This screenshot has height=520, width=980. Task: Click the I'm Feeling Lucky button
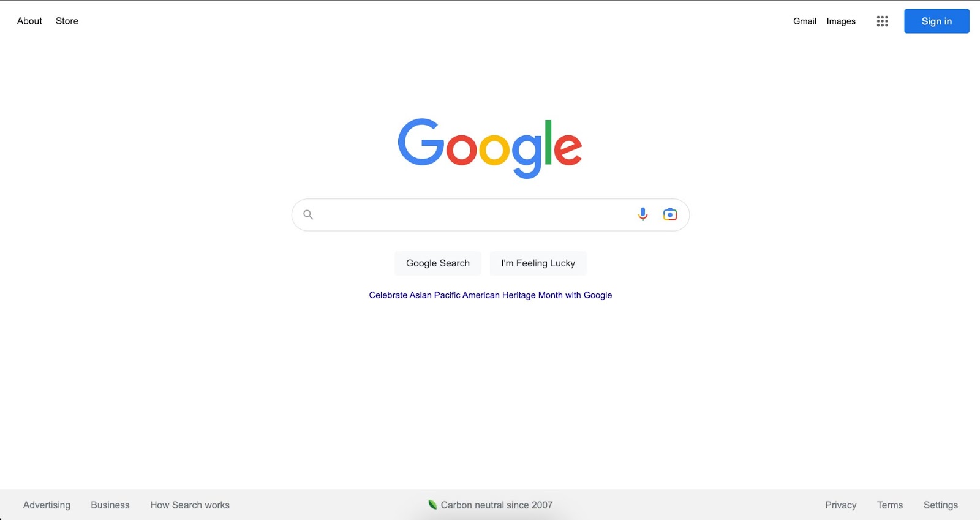[538, 263]
